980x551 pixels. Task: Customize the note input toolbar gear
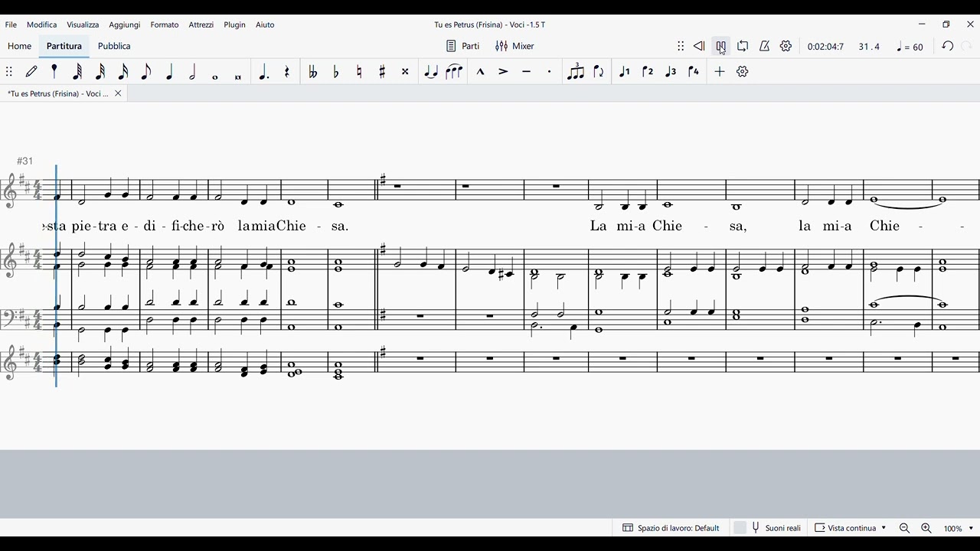pyautogui.click(x=743, y=72)
